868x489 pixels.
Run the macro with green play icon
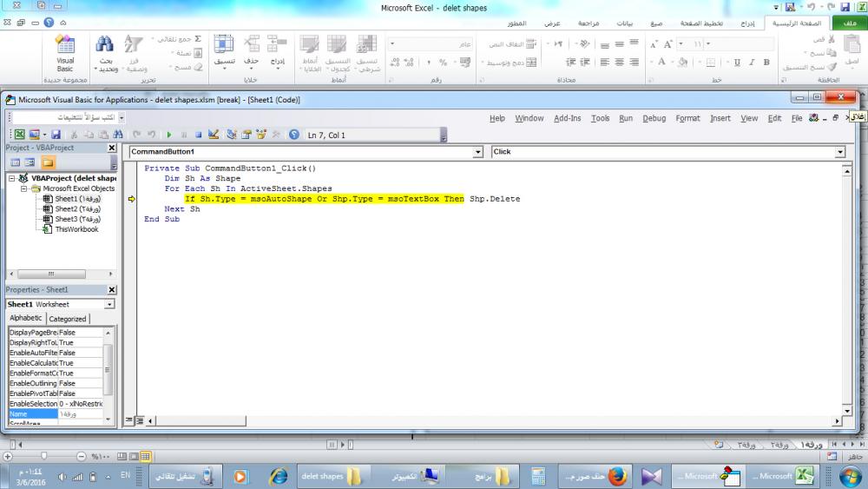169,135
